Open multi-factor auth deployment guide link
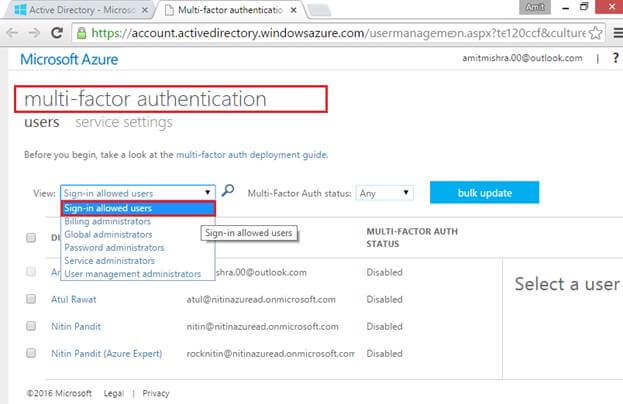 point(252,155)
